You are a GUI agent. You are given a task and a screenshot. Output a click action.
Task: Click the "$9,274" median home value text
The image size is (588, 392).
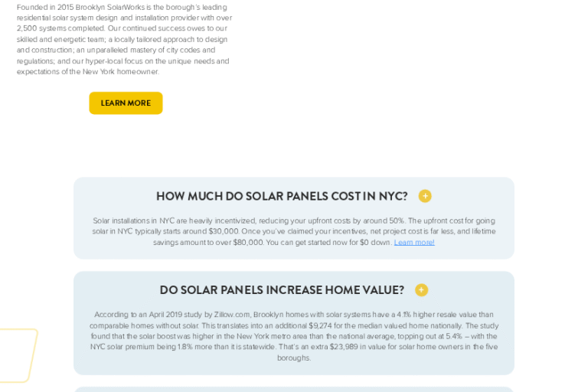tap(322, 325)
